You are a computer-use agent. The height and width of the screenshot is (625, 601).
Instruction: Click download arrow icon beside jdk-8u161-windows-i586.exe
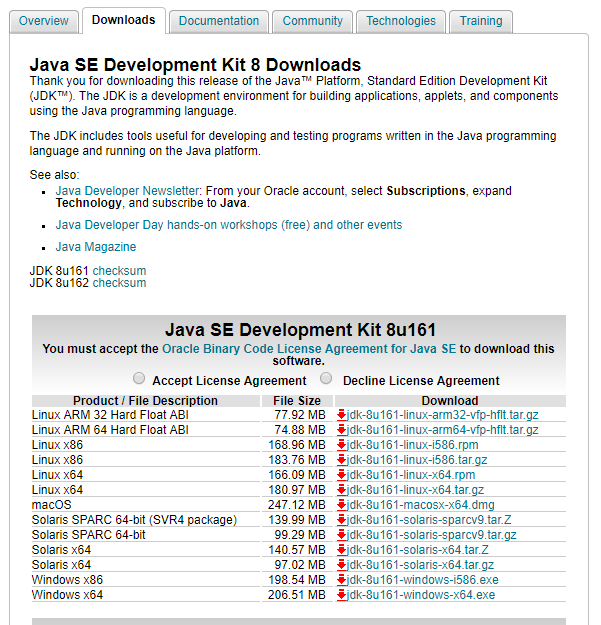click(341, 580)
